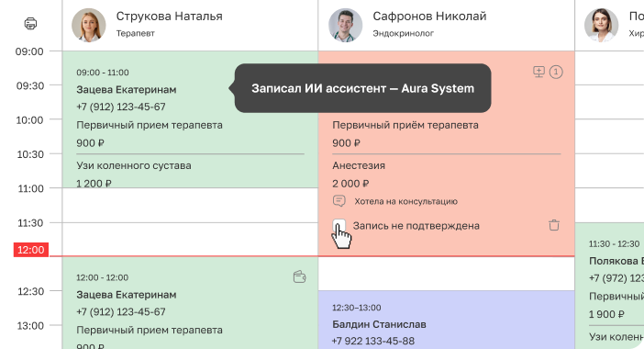Image resolution: width=644 pixels, height=349 pixels.
Task: Open Балдин Станислав's 12:30–13:00 appointment
Action: click(447, 320)
